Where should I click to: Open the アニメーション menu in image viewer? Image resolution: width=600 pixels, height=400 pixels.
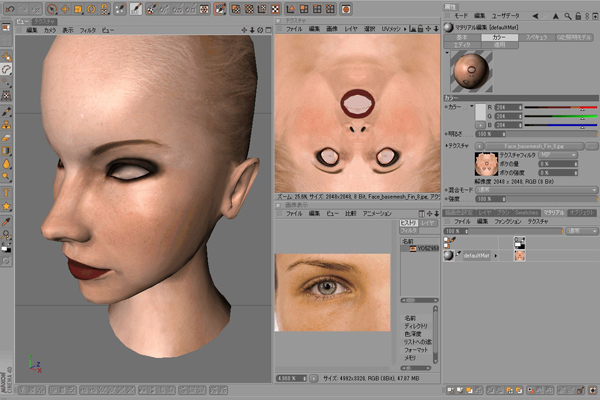(377, 213)
